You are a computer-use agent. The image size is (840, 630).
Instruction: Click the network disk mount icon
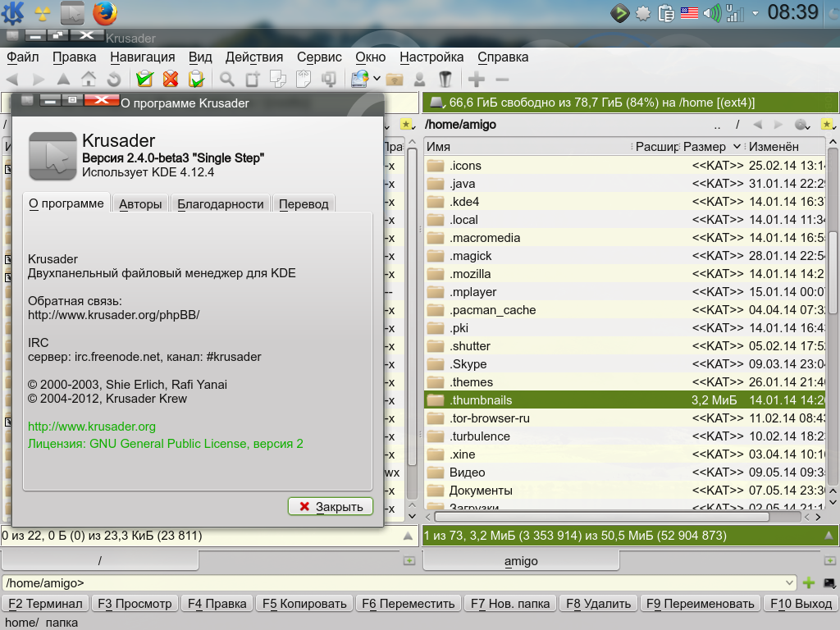(x=360, y=80)
